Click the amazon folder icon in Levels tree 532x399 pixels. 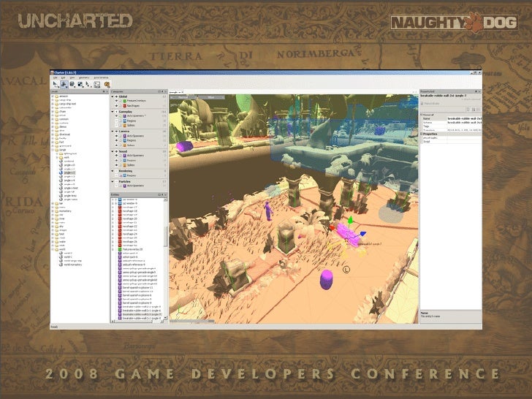pos(57,96)
